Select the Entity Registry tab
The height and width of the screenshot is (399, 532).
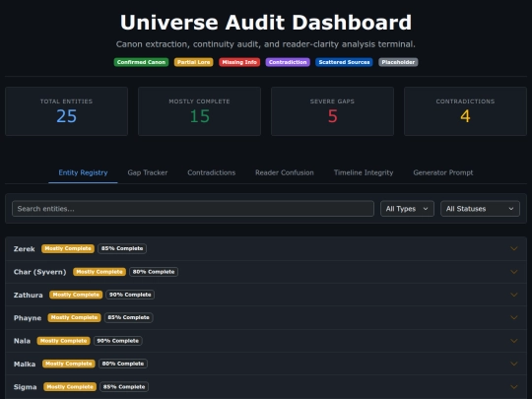coord(83,172)
